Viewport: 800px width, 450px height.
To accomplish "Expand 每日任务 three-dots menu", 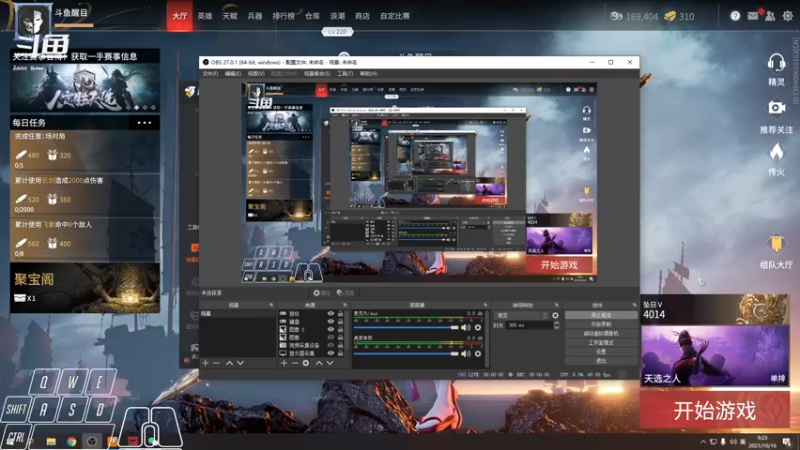I will (x=144, y=122).
